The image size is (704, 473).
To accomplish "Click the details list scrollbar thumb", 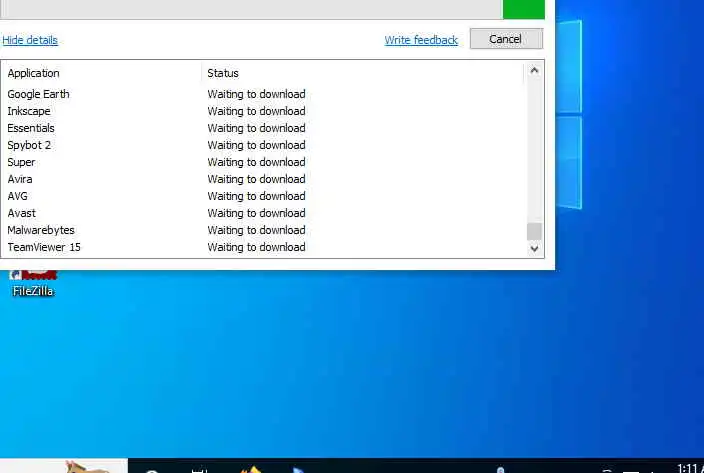I will click(534, 232).
